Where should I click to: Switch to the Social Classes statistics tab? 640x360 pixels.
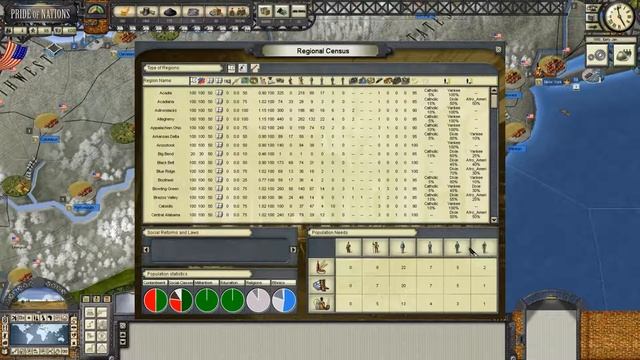coord(180,282)
